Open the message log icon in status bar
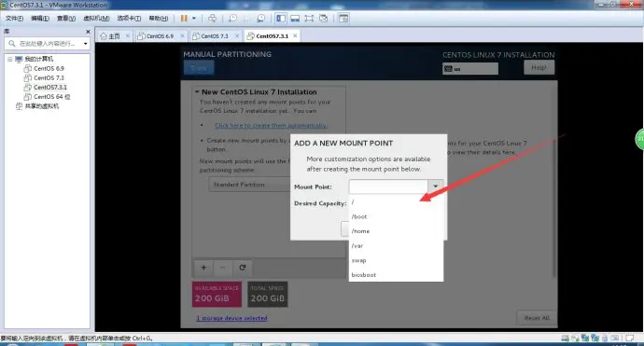 pos(629,339)
